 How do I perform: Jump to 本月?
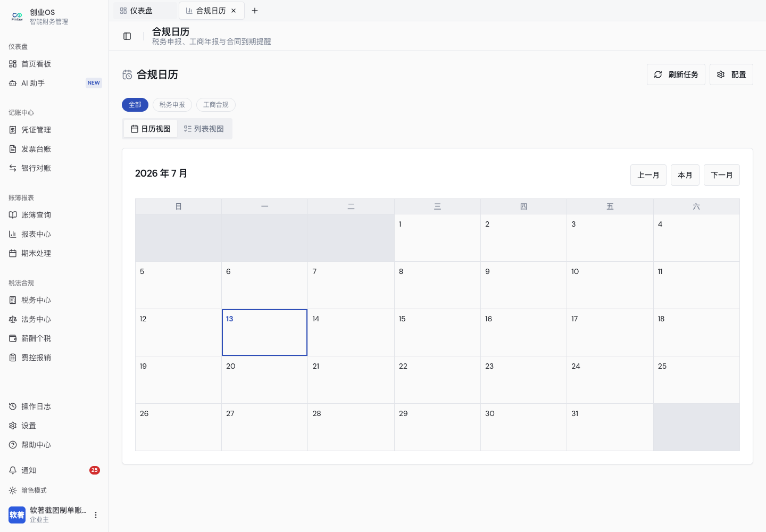[x=685, y=175]
